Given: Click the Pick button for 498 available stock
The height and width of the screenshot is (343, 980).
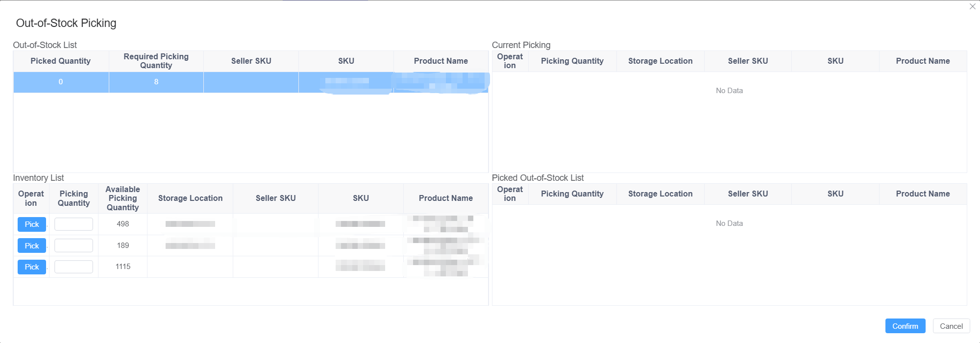Looking at the screenshot, I should click(31, 224).
